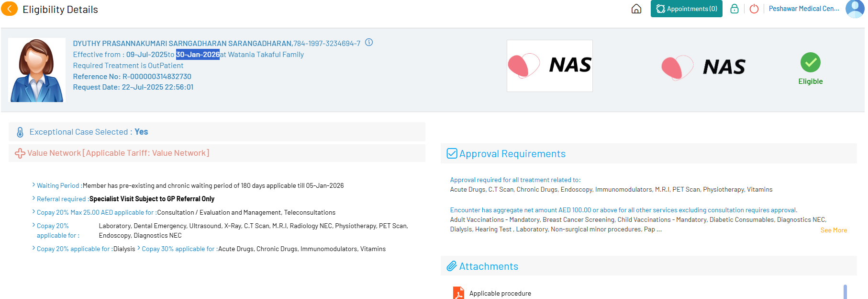Click the Approval Requirements checkbox icon
This screenshot has width=868, height=299.
[452, 153]
